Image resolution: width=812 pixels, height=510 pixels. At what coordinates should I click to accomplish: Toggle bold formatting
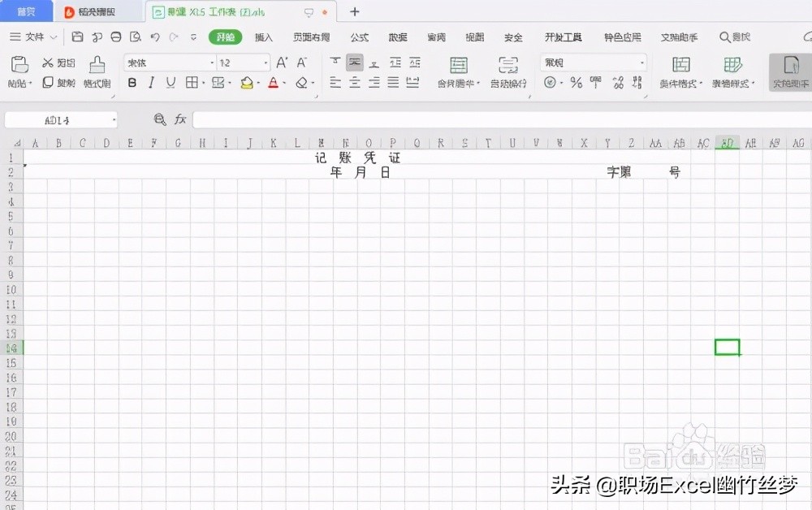click(132, 82)
